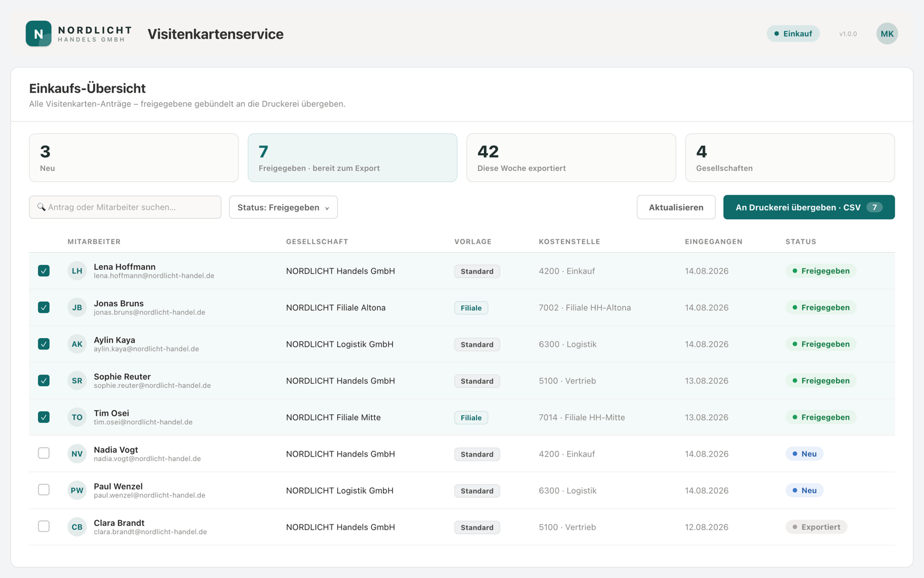Select the Diese Woche exportiert card
The image size is (924, 578).
click(571, 158)
